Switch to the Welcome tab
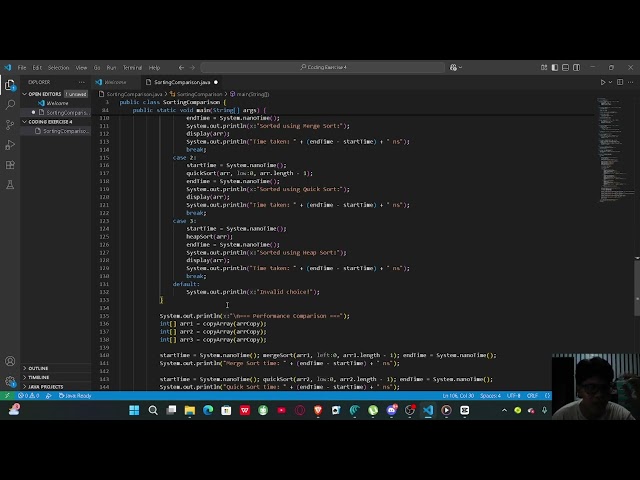The height and width of the screenshot is (480, 640). 116,82
